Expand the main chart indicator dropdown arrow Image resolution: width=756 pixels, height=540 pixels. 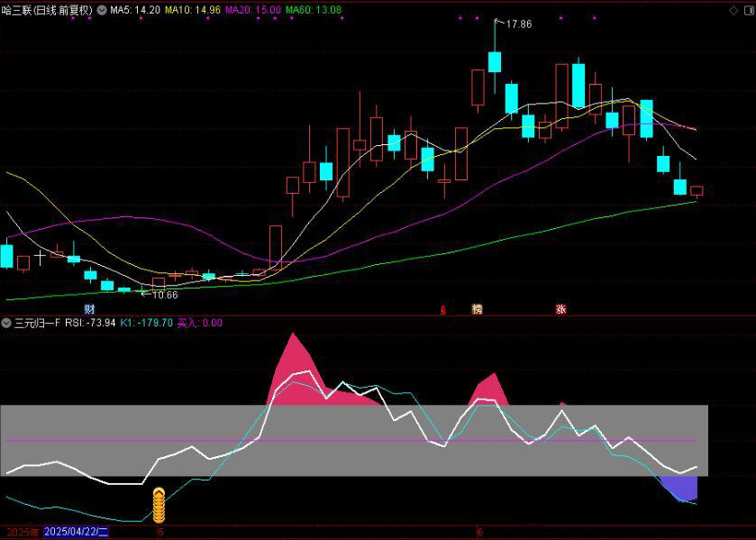coord(101,9)
